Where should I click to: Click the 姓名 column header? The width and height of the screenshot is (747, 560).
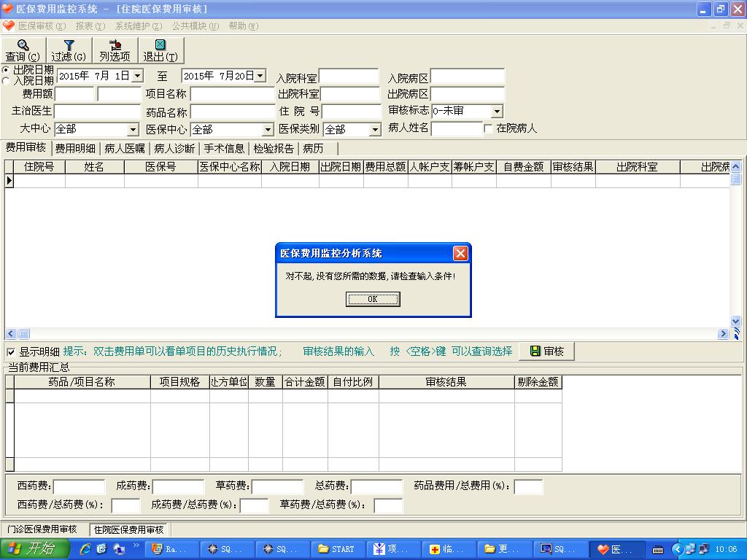[x=94, y=167]
